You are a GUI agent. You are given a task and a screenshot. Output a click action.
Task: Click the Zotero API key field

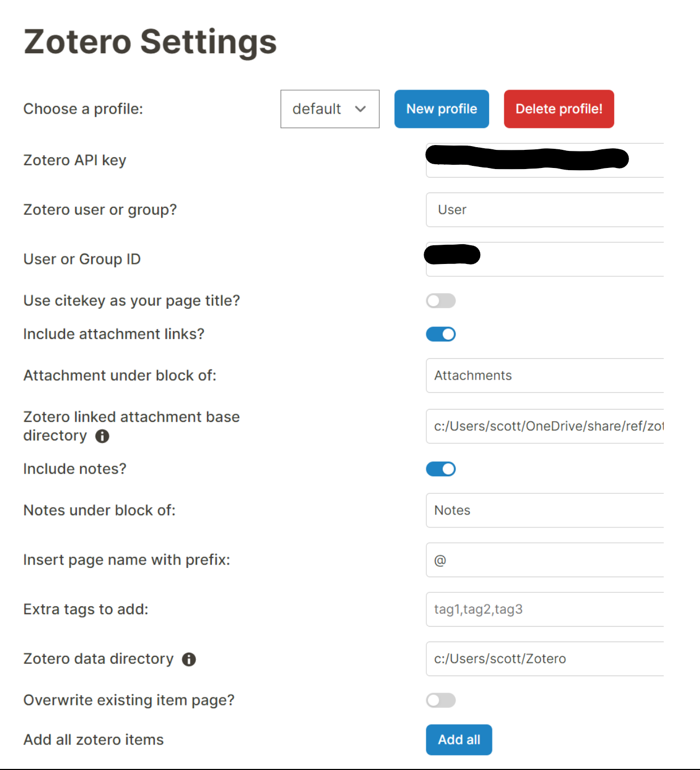pos(544,160)
